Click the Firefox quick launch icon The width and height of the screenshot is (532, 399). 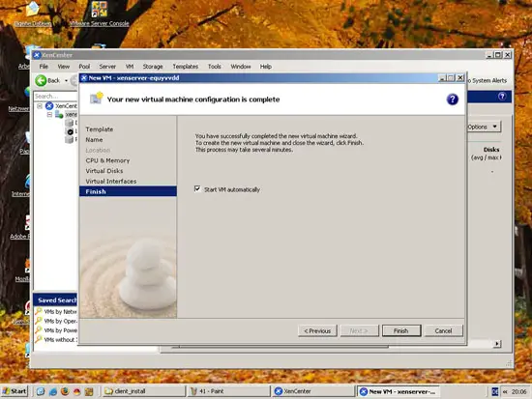coord(65,391)
